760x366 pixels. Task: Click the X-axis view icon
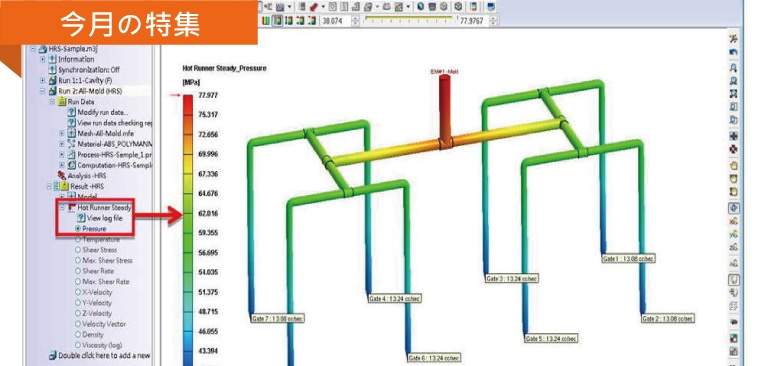tap(734, 221)
